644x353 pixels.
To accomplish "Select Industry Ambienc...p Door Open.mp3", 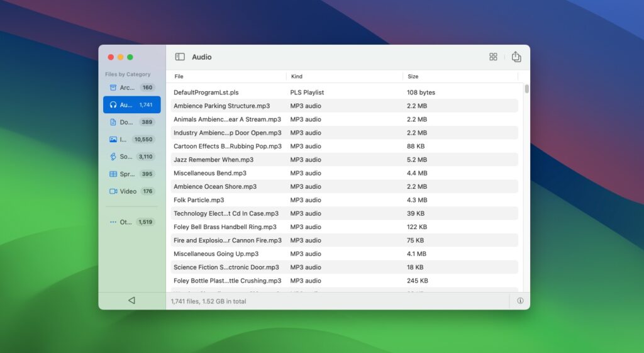I will (227, 133).
